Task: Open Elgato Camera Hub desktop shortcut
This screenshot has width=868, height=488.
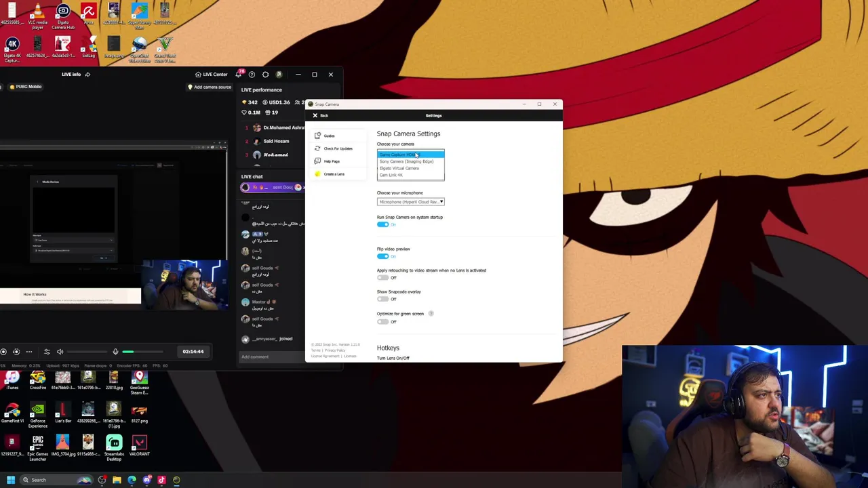Action: point(63,17)
